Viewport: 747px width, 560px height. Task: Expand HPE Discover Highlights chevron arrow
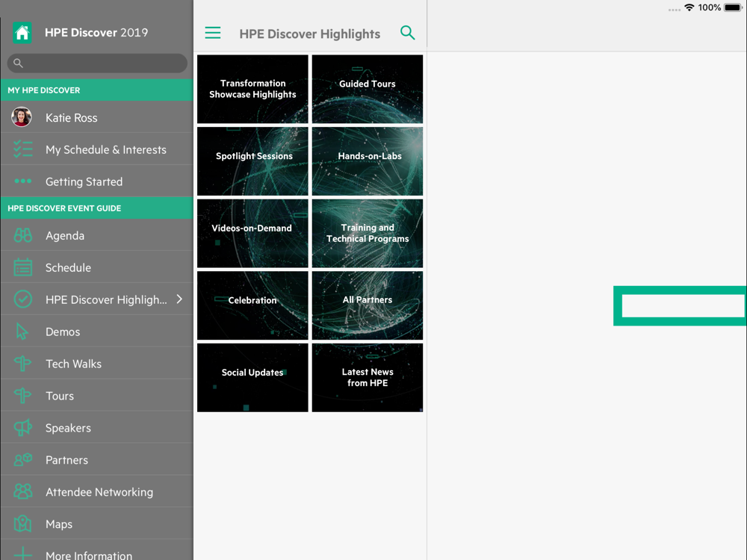179,299
